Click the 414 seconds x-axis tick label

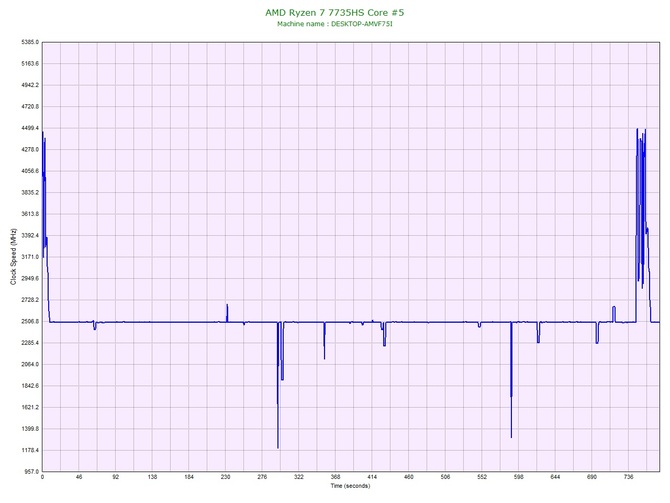372,477
